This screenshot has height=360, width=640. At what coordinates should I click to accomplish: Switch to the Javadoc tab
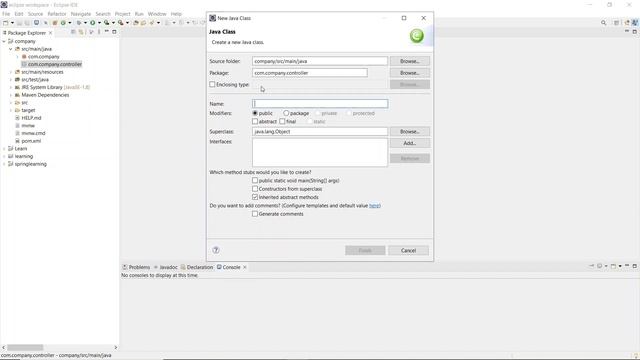tap(166, 267)
